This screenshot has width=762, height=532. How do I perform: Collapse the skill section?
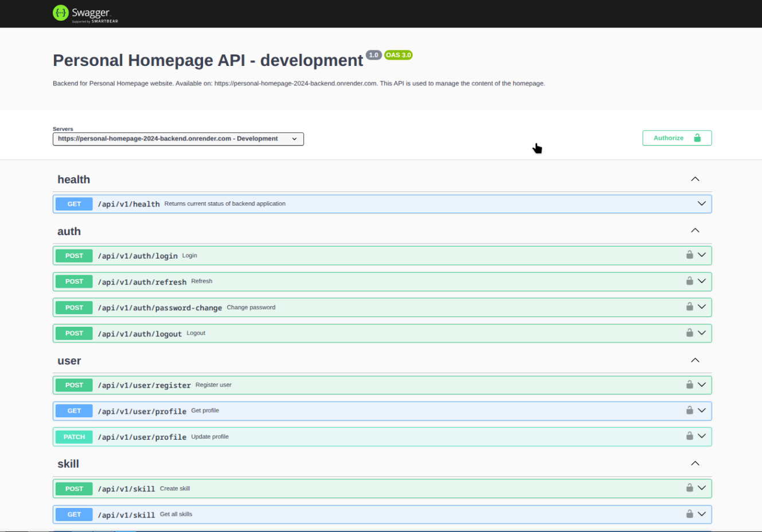click(695, 463)
